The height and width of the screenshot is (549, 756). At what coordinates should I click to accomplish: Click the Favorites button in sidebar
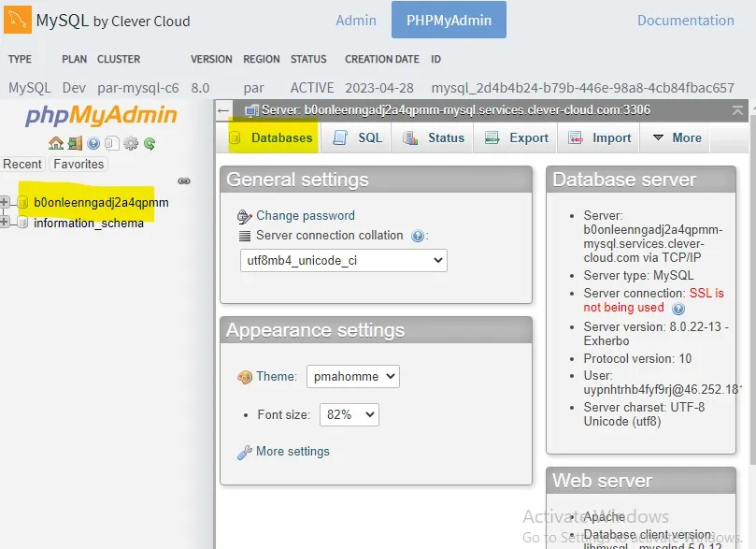click(x=78, y=164)
